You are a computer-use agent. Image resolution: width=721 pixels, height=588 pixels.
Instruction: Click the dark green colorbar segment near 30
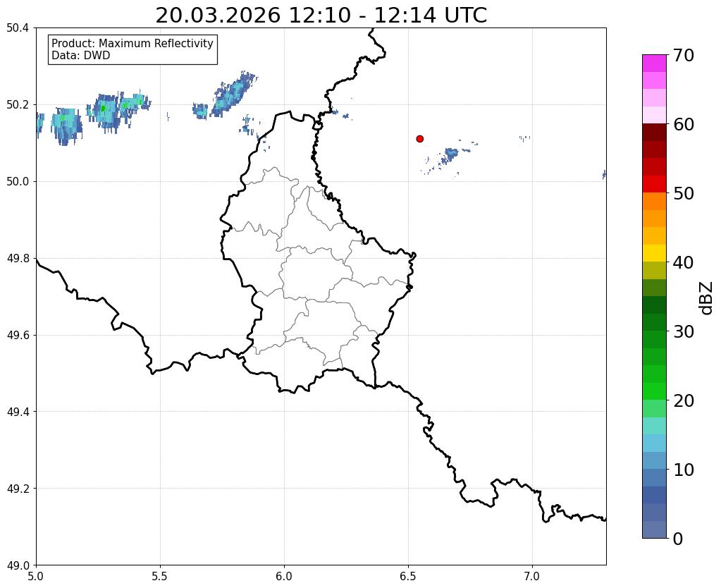[x=654, y=322]
